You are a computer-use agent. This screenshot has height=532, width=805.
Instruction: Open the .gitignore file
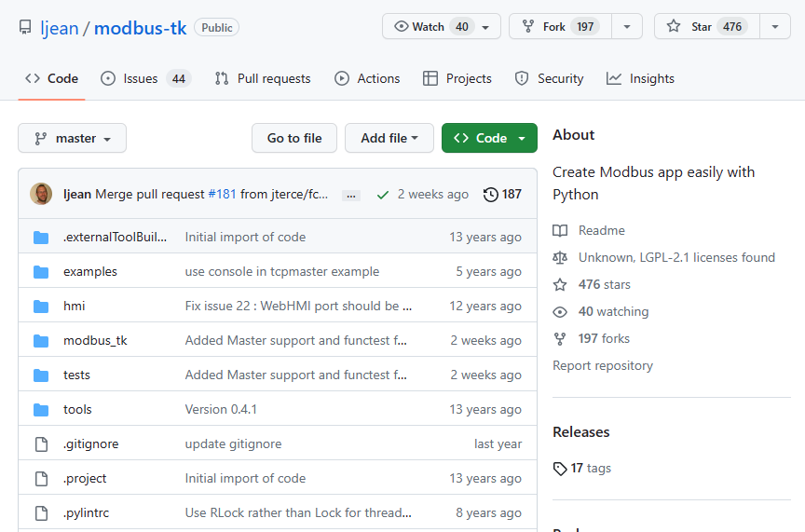pos(90,443)
